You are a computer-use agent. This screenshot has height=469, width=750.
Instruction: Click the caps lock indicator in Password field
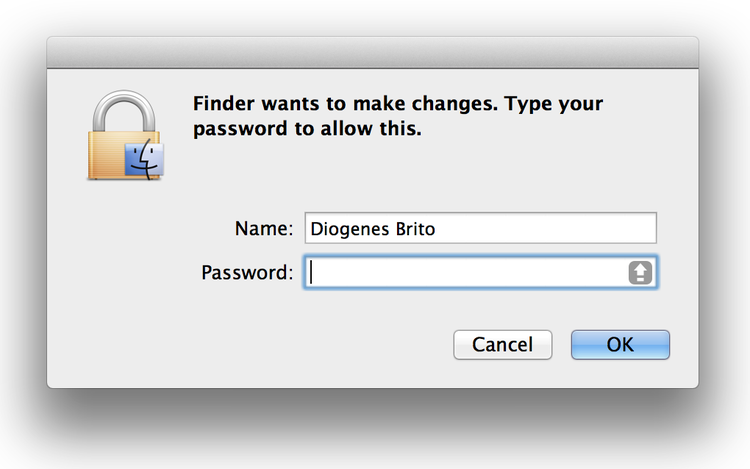point(640,273)
